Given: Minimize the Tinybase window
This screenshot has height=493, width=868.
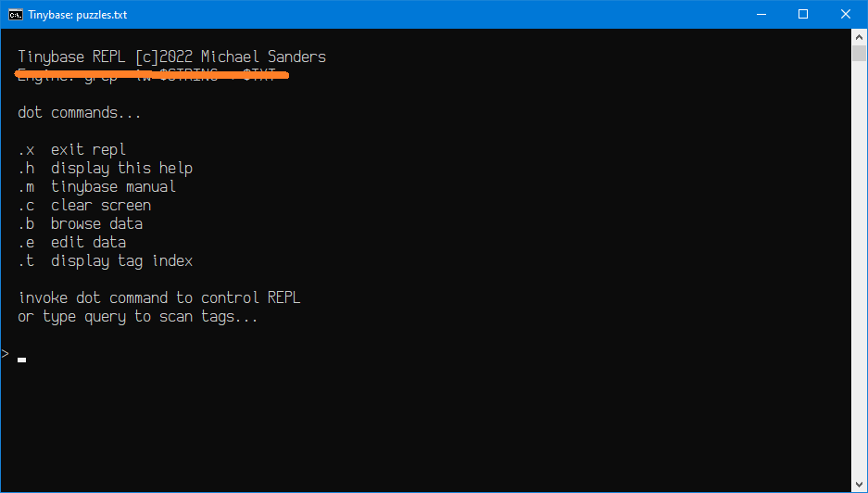Looking at the screenshot, I should 761,15.
